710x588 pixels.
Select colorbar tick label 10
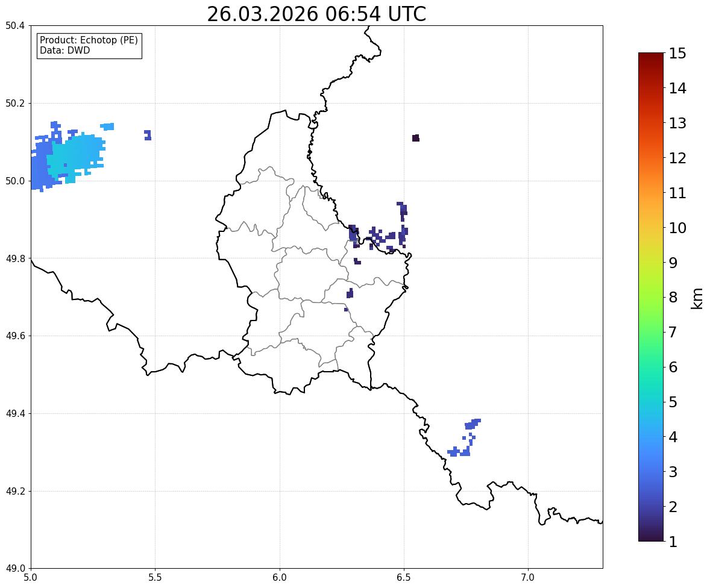(x=677, y=228)
